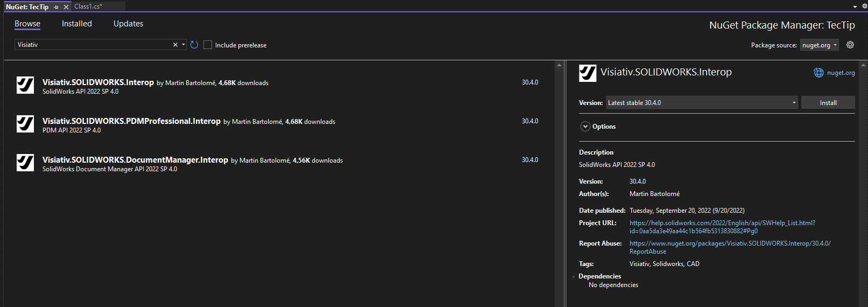Click the results list scrollbar up arrow

[559, 65]
